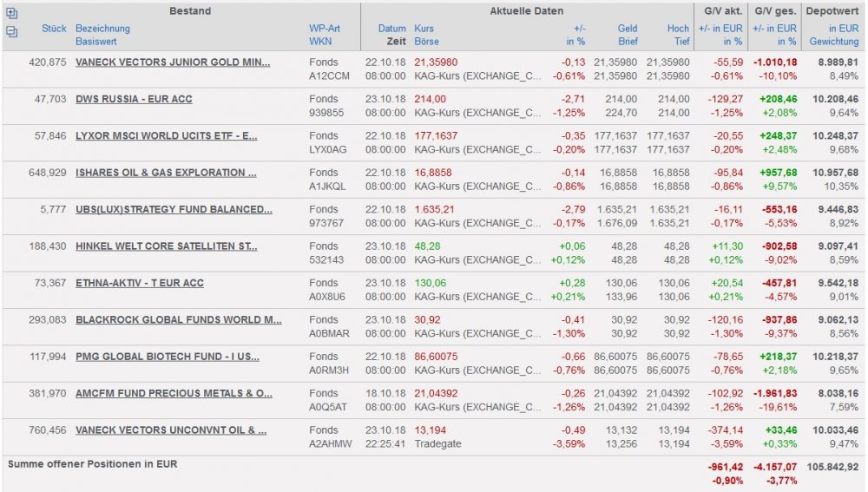Sort by the Stück column header

tap(54, 29)
